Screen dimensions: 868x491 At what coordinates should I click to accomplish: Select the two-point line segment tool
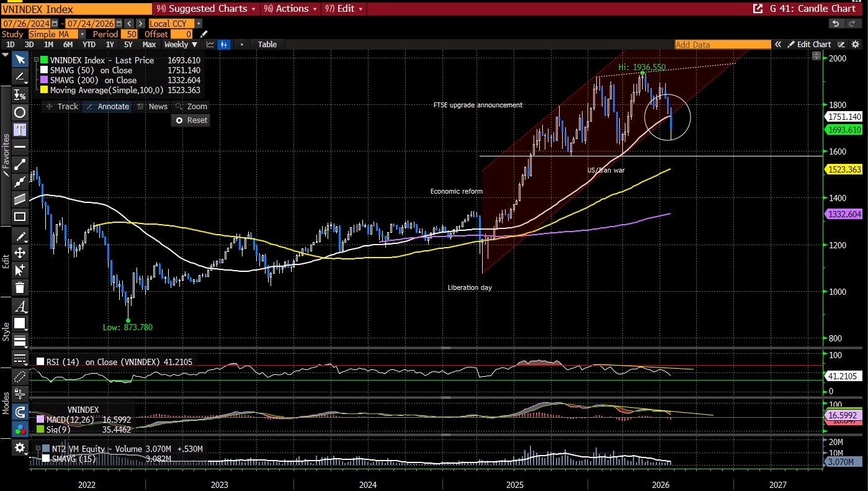[20, 164]
